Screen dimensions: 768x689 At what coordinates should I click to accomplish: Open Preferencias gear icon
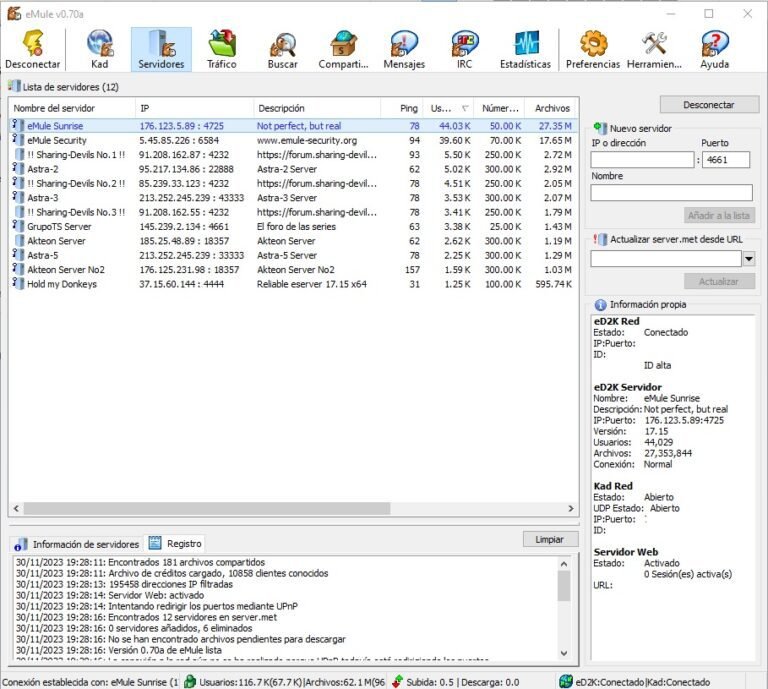coord(593,49)
